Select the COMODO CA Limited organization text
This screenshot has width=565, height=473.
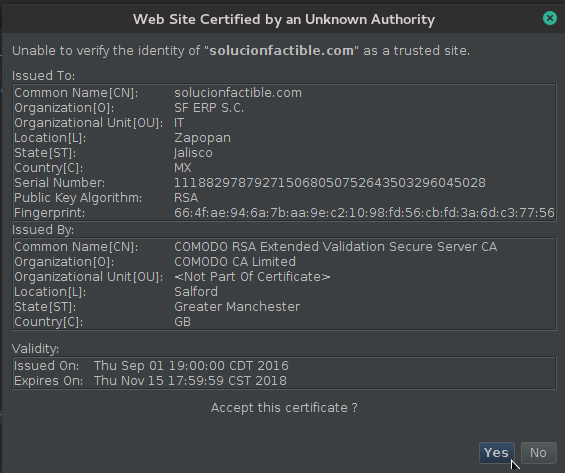(x=235, y=262)
